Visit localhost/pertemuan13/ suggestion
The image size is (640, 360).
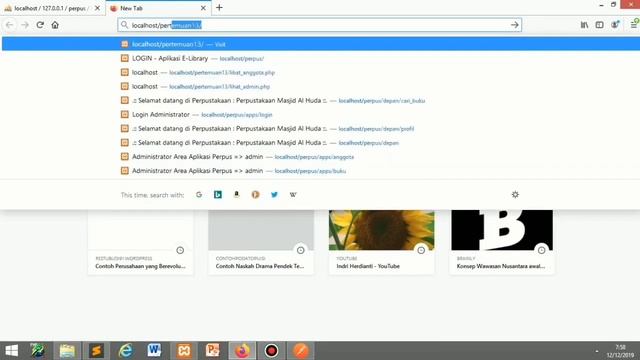click(320, 44)
